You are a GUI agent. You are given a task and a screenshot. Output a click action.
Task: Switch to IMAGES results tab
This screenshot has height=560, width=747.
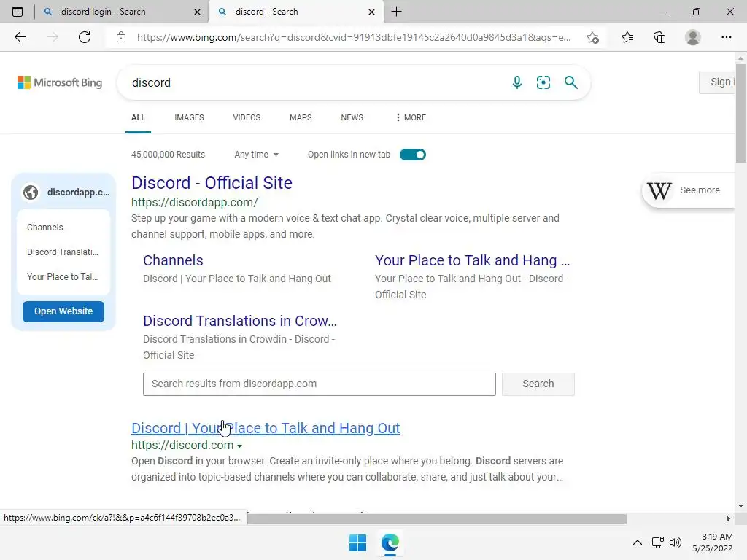(189, 117)
